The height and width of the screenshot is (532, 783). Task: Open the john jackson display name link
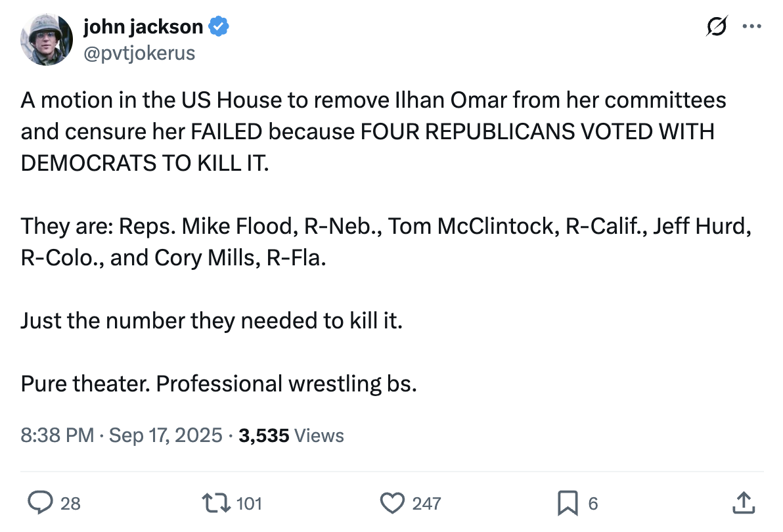(x=143, y=27)
